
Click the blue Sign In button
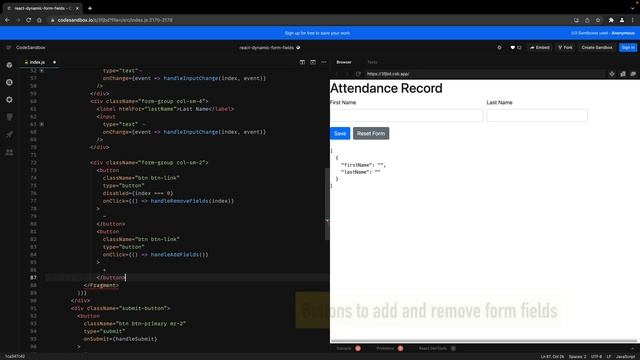(628, 48)
